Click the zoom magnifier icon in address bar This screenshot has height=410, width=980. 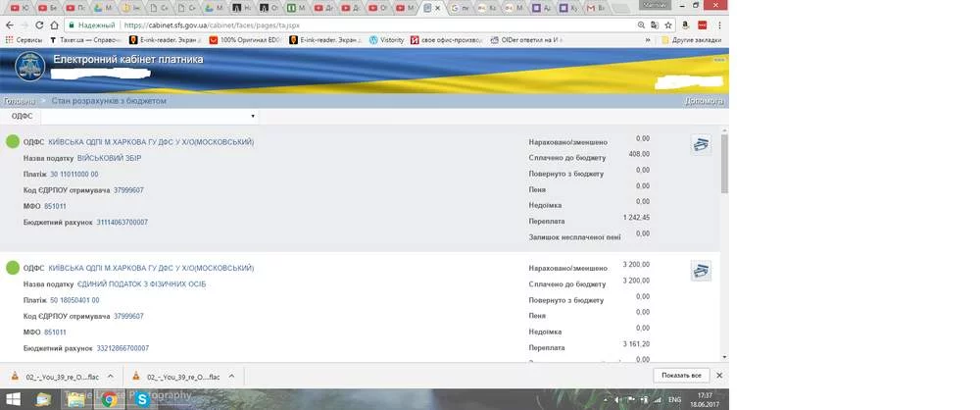[641, 26]
